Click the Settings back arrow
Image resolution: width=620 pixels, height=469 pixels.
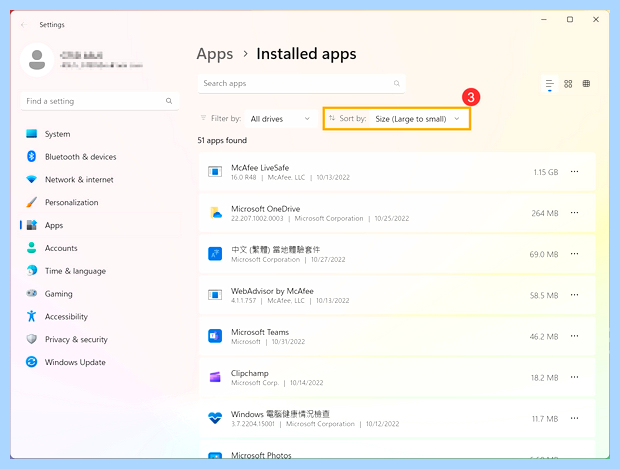coord(24,25)
